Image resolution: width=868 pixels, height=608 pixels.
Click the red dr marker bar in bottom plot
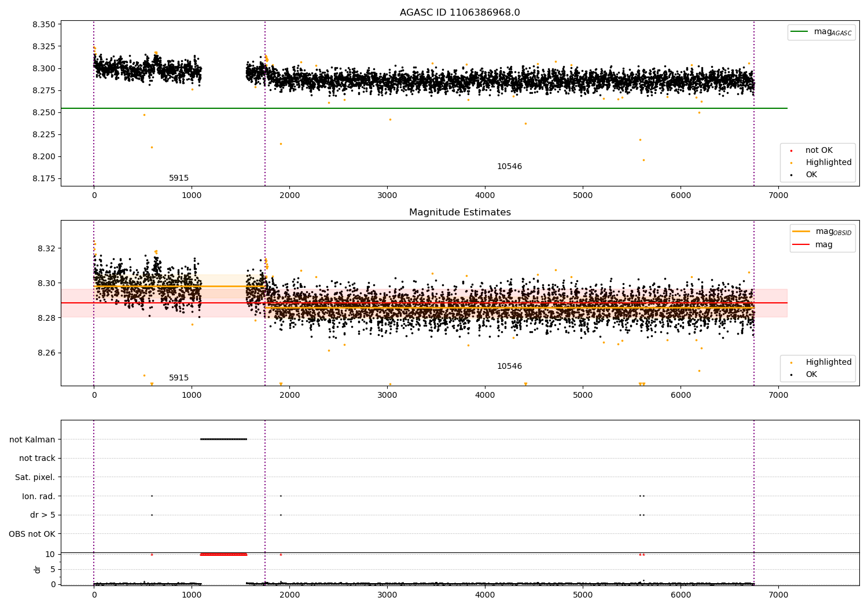tap(223, 554)
